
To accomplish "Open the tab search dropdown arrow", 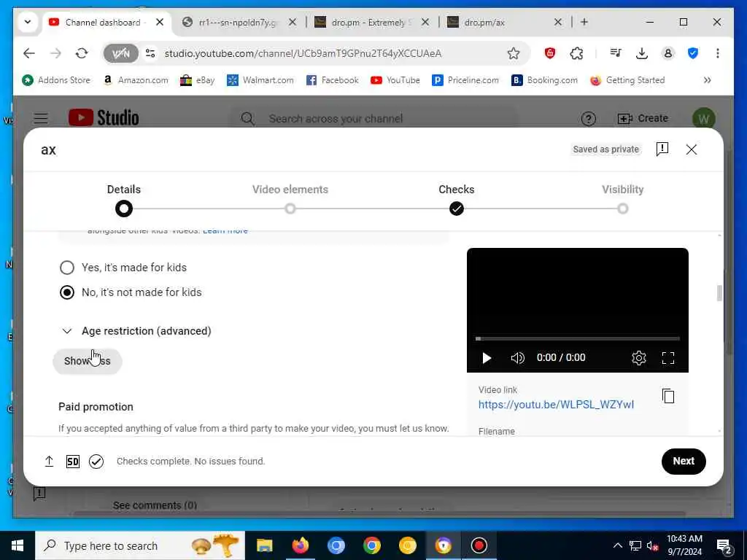I will [28, 22].
